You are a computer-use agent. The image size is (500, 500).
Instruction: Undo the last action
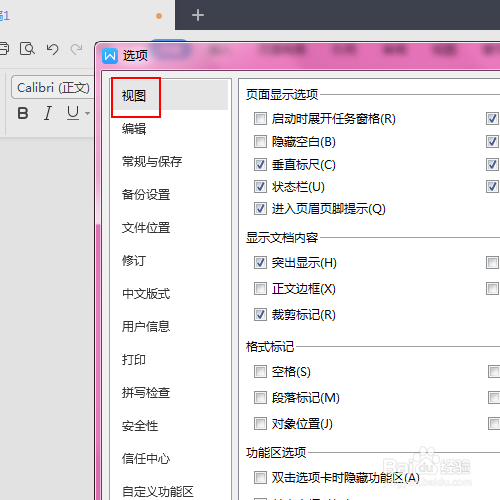pos(52,49)
